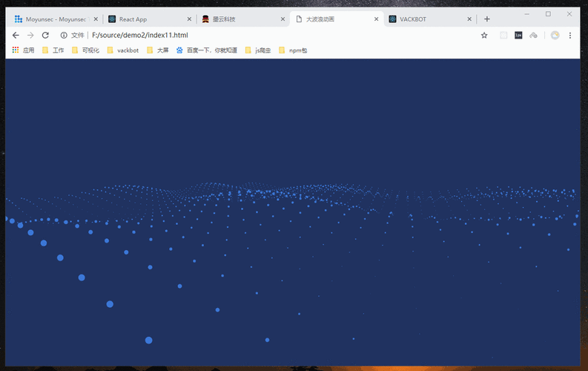Open the js爬虫 bookmarks folder
This screenshot has width=588, height=371.
pos(258,50)
